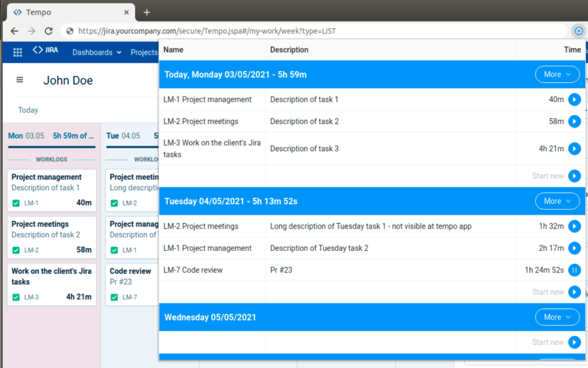Viewport: 588px width, 368px height.
Task: Toggle the LM-1 checkbox on Project management card
Action: click(16, 202)
